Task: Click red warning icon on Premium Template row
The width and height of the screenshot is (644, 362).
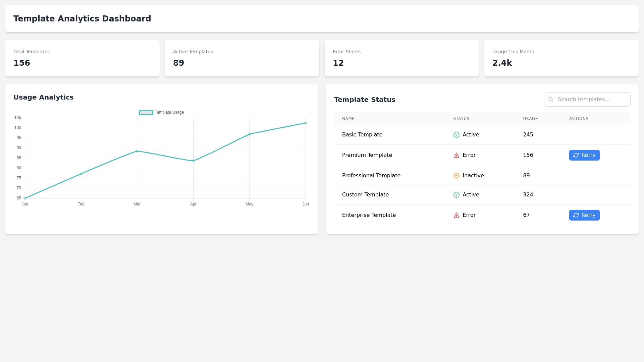Action: [x=456, y=155]
